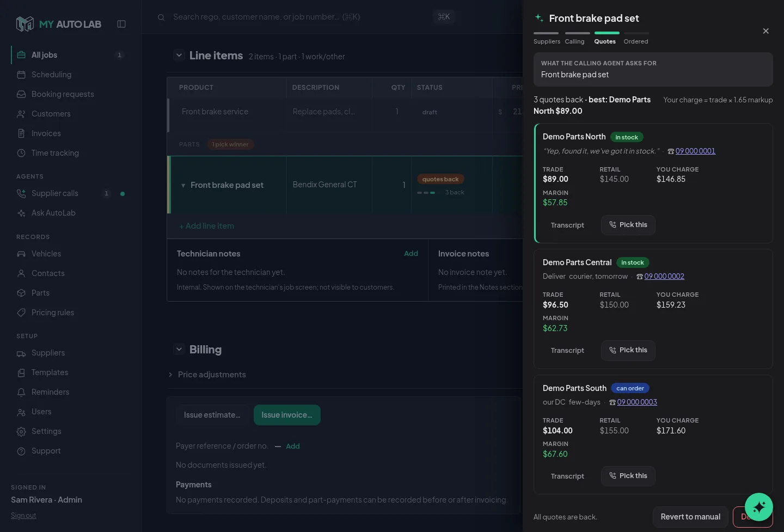Screen dimensions: 784x532
Task: Open the Invoices section
Action: (x=70, y=133)
